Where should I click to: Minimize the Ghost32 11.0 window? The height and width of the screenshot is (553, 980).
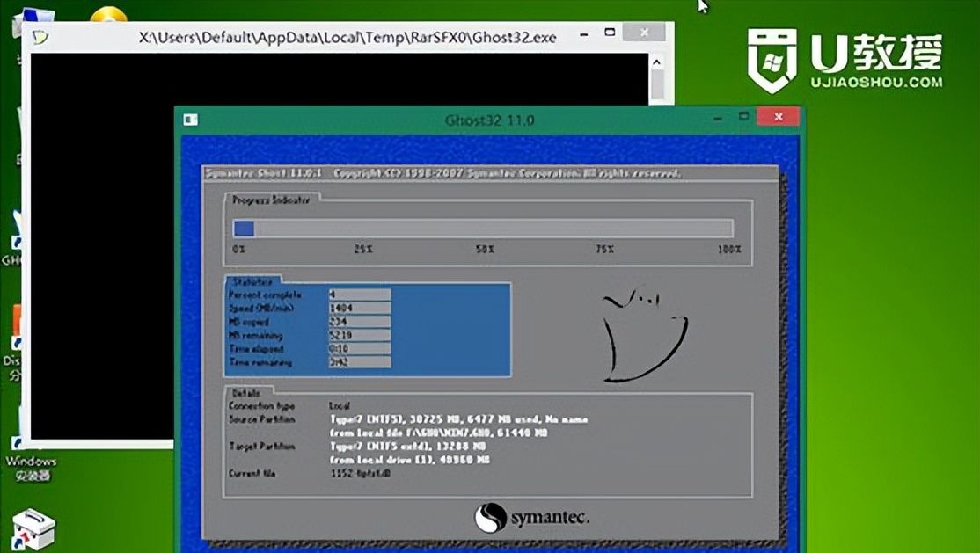[718, 118]
